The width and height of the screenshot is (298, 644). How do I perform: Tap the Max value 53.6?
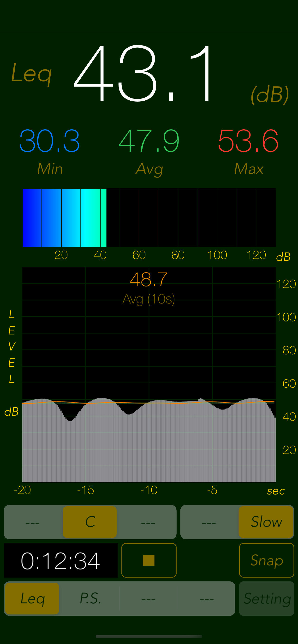[x=248, y=140]
